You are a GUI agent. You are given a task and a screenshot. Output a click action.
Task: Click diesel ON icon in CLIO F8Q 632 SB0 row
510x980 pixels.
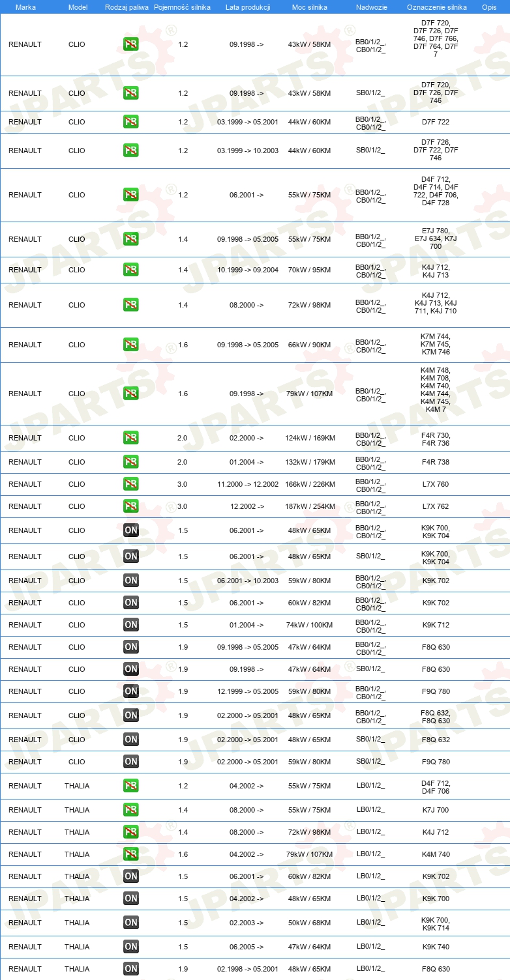click(x=131, y=740)
